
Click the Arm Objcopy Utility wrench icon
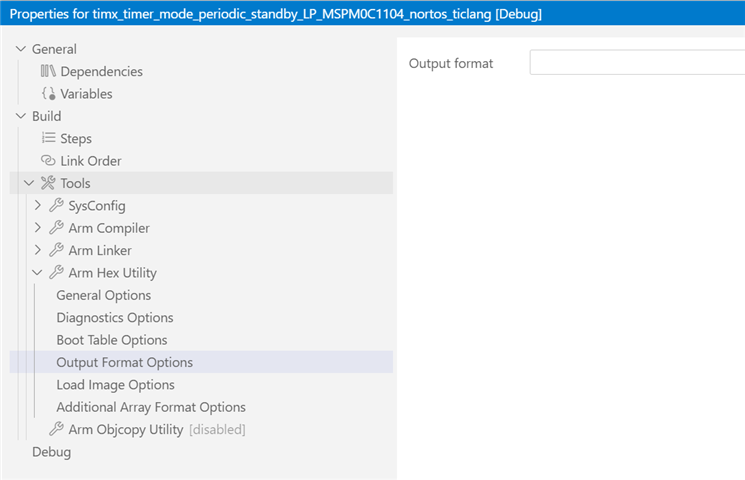pos(57,429)
